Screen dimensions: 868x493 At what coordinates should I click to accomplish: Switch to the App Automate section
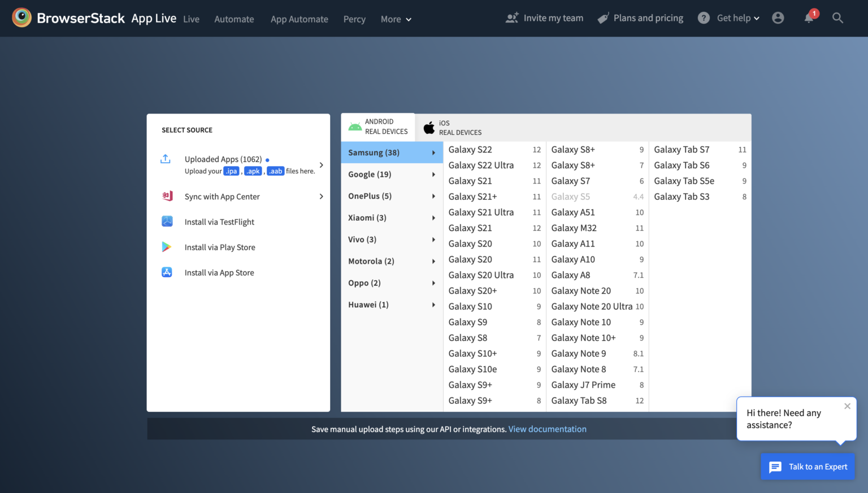[x=299, y=19]
